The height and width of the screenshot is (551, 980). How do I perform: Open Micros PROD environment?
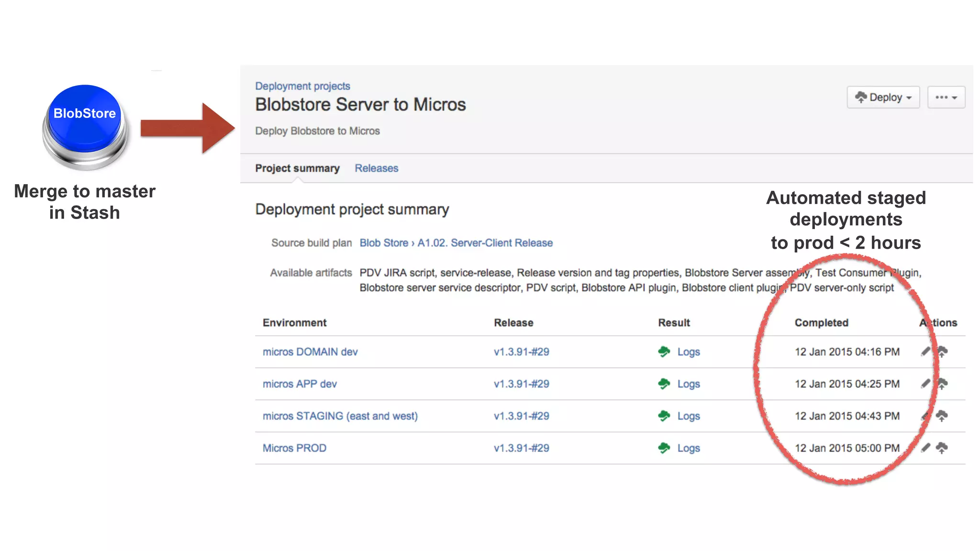[x=294, y=448]
